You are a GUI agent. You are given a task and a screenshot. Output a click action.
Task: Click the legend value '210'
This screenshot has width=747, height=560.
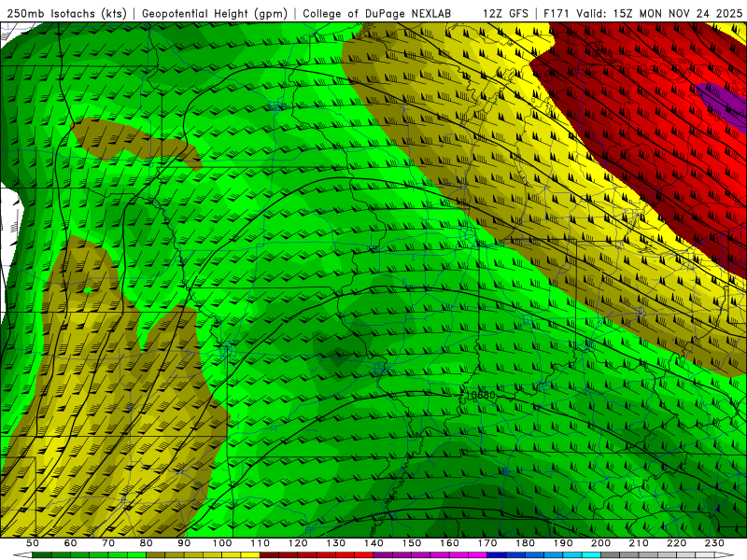click(639, 543)
